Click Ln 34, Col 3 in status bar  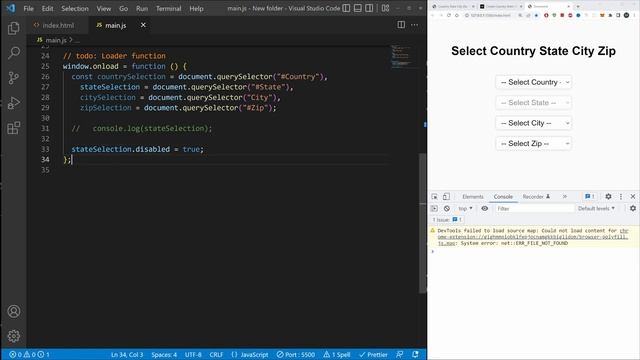click(127, 354)
